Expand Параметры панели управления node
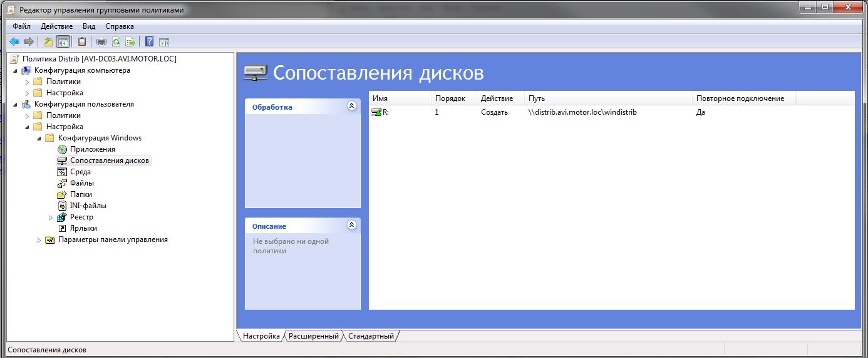Viewport: 868px width, 358px height. pyautogui.click(x=39, y=240)
